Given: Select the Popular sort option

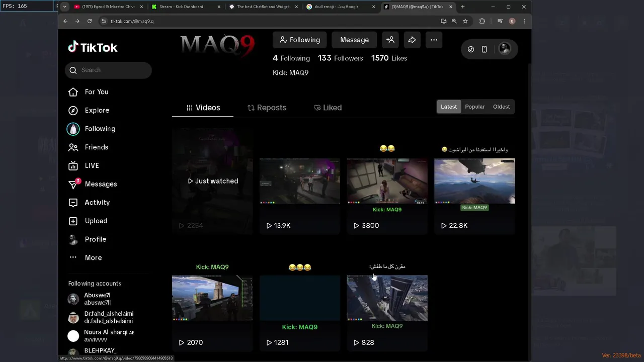Looking at the screenshot, I should coord(474,107).
